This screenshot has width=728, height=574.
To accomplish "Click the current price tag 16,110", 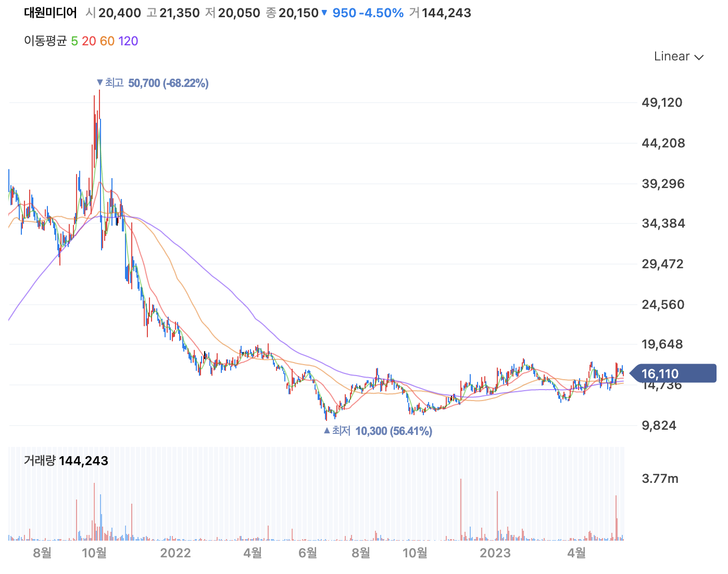I will (673, 373).
